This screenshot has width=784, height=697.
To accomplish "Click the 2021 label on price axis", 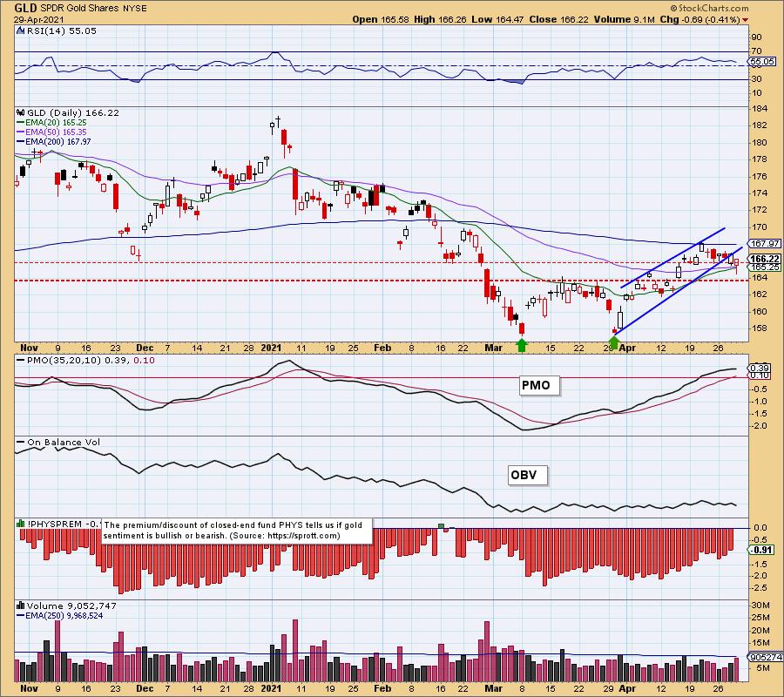I will [x=272, y=348].
